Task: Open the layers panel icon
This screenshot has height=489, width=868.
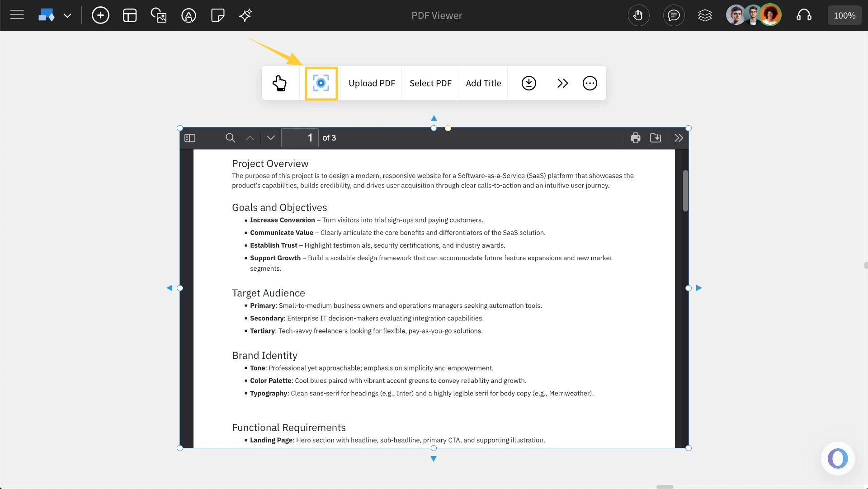Action: coord(705,15)
